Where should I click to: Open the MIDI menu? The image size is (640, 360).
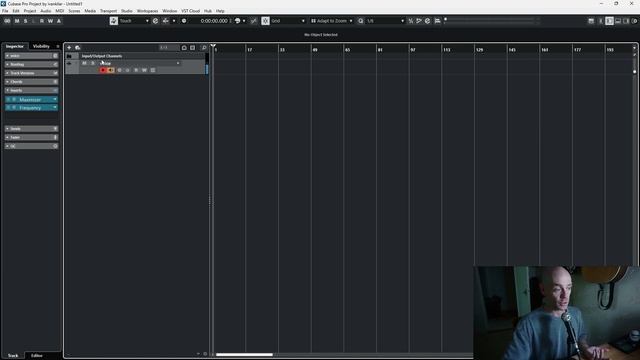[60, 11]
